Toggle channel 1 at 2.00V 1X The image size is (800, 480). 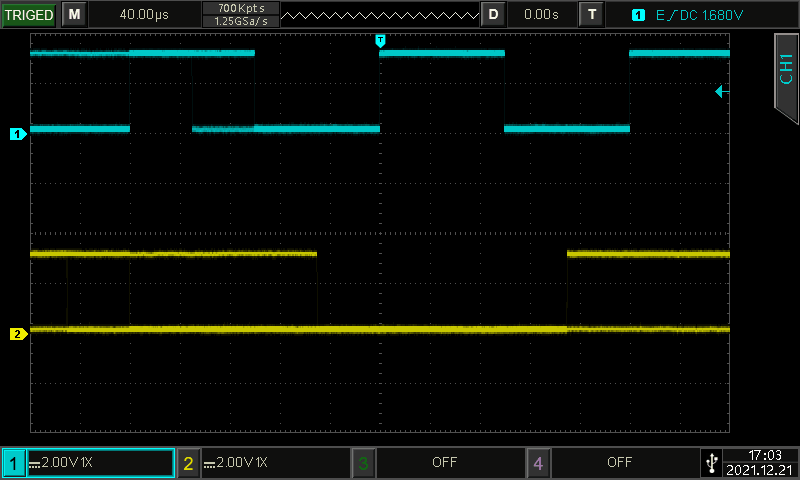click(x=88, y=463)
